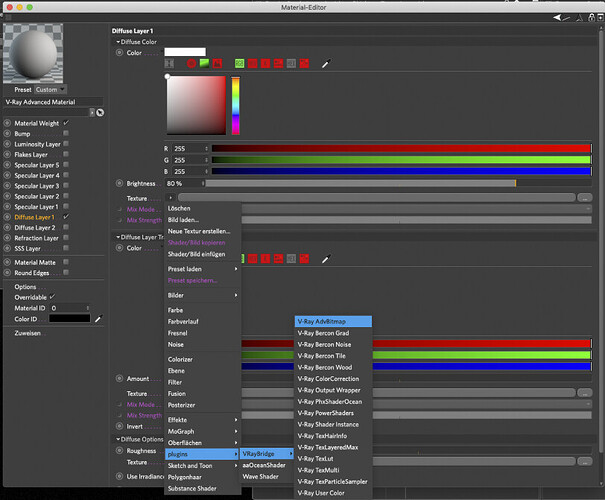Viewport: 605px width, 500px height.
Task: Click the material preview sphere thumbnail
Action: pyautogui.click(x=33, y=53)
